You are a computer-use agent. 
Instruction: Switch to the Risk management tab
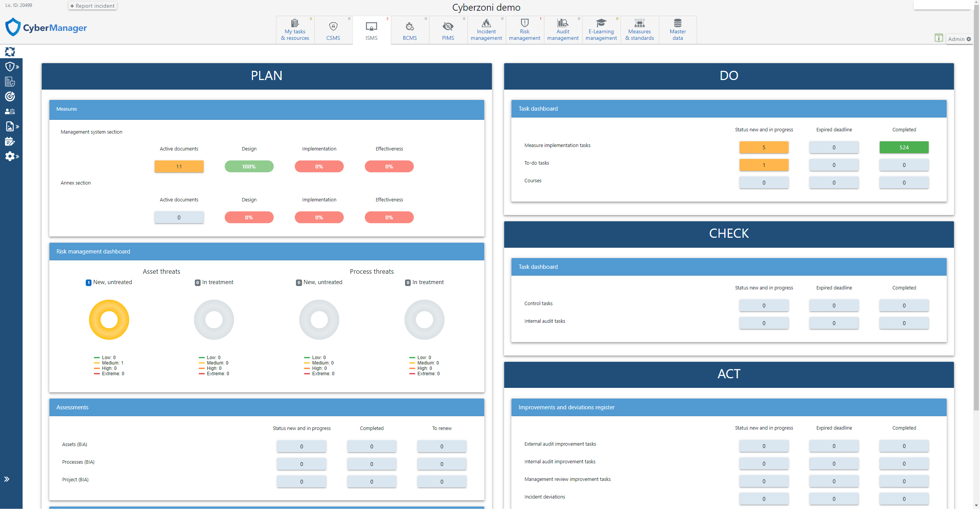coord(524,30)
